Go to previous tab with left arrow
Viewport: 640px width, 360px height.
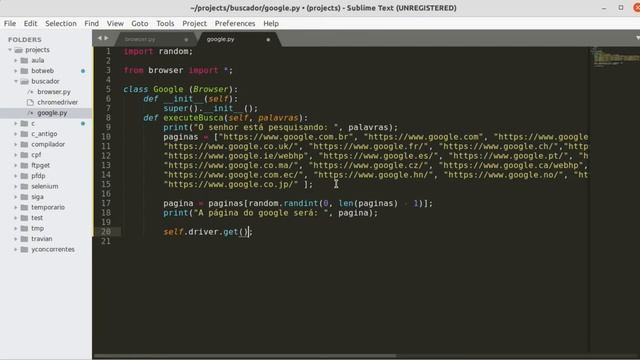click(99, 38)
